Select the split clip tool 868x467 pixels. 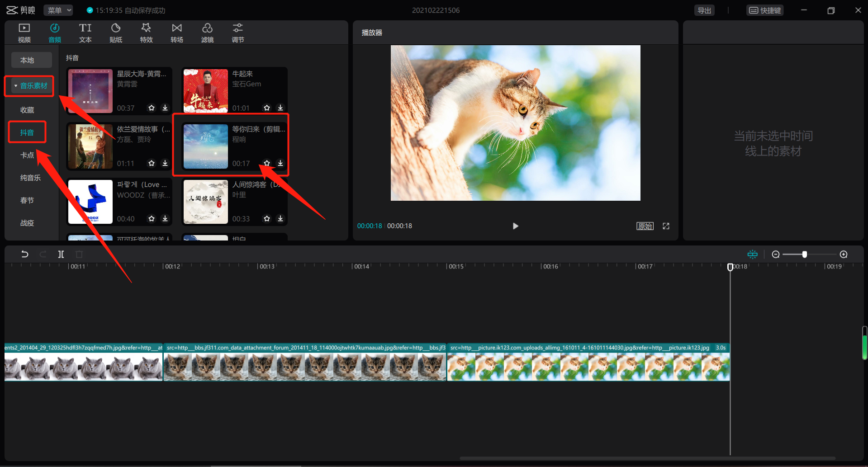click(x=61, y=254)
